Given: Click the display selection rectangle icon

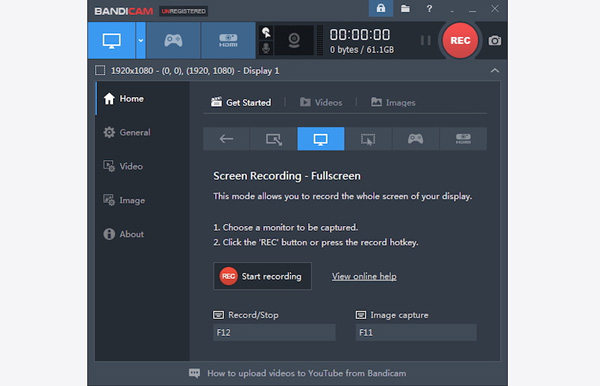Looking at the screenshot, I should point(100,70).
